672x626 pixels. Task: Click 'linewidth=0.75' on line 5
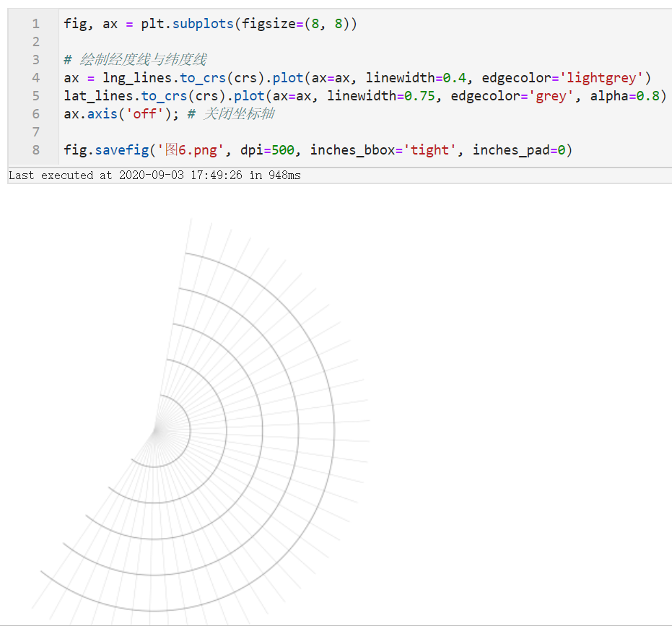[381, 95]
